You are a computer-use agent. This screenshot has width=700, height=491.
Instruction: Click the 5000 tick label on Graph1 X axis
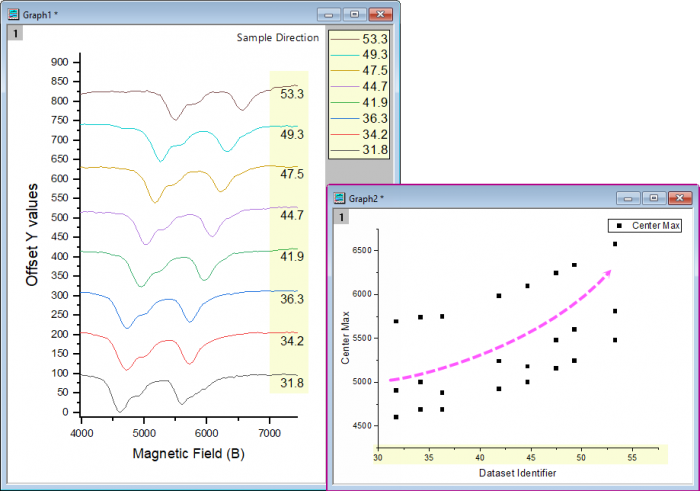pos(144,433)
